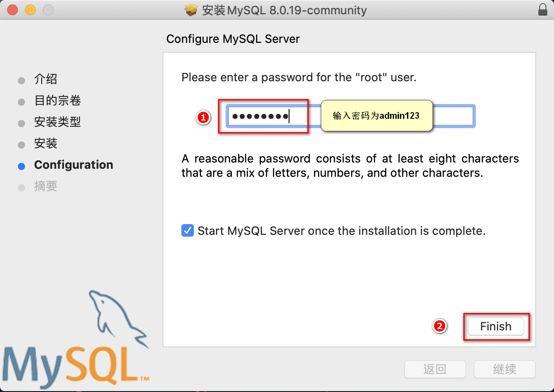The height and width of the screenshot is (392, 554).
Task: Uncheck Start MySQL Server once installation complete
Action: pos(187,230)
